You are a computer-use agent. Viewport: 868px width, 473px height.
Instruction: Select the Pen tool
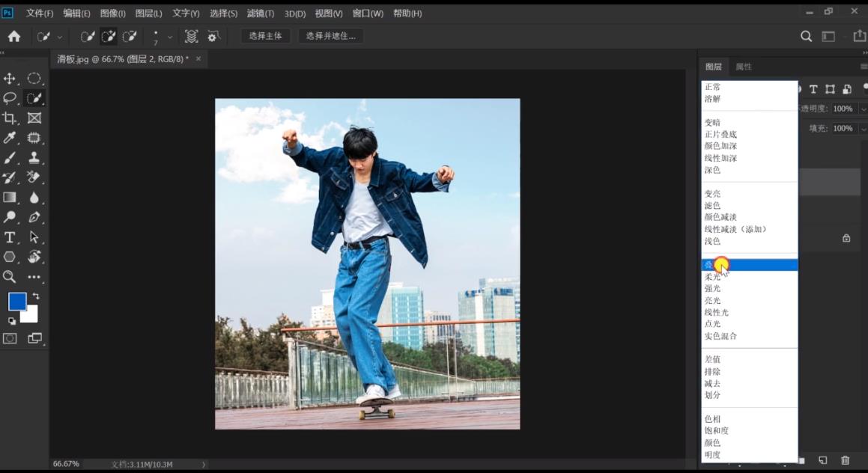34,217
